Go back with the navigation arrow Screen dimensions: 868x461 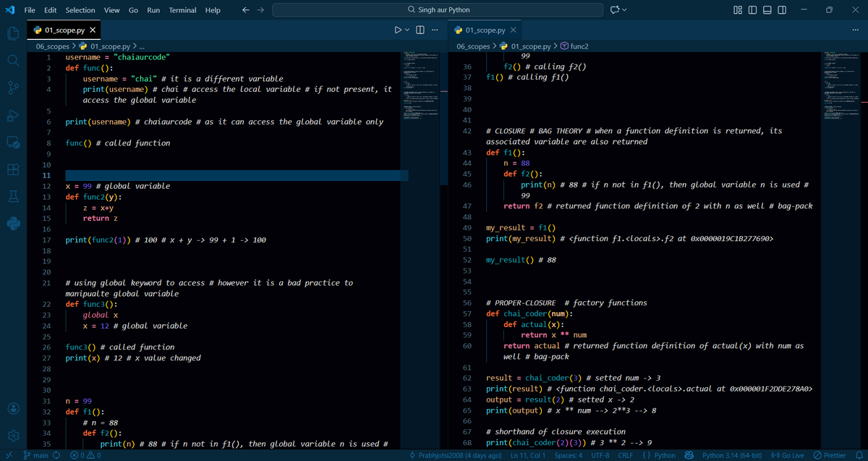point(246,10)
